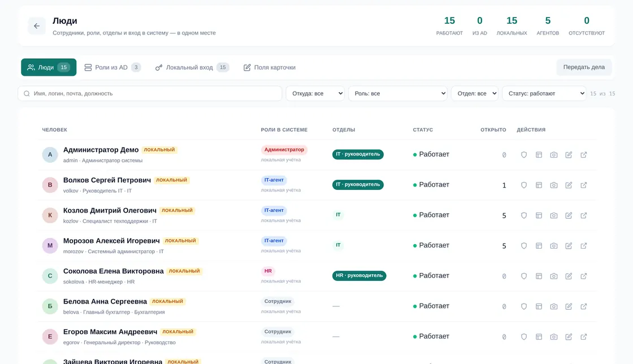Edit Волков Сергей Петрович with pencil icon
Image resolution: width=633 pixels, height=364 pixels.
pyautogui.click(x=569, y=185)
